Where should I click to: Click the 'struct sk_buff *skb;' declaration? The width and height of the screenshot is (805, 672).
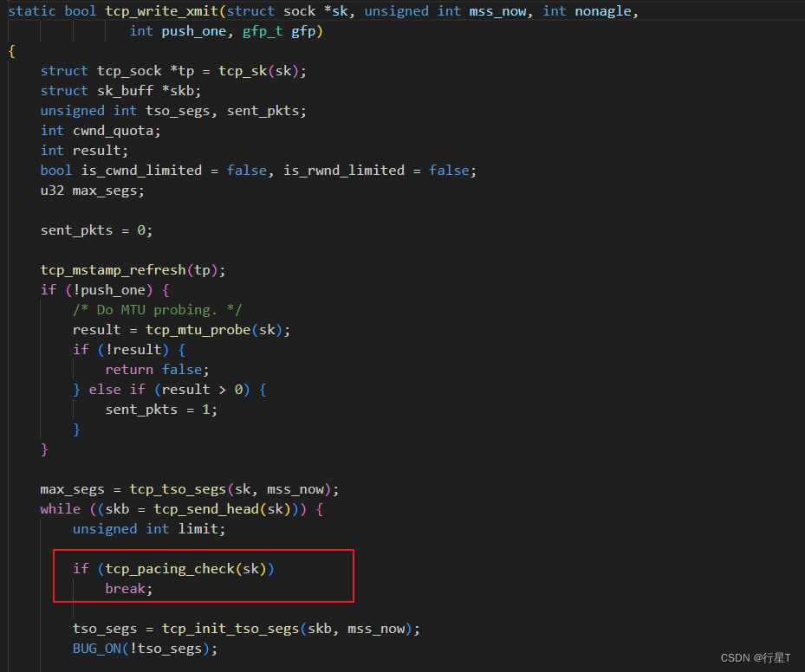click(120, 91)
